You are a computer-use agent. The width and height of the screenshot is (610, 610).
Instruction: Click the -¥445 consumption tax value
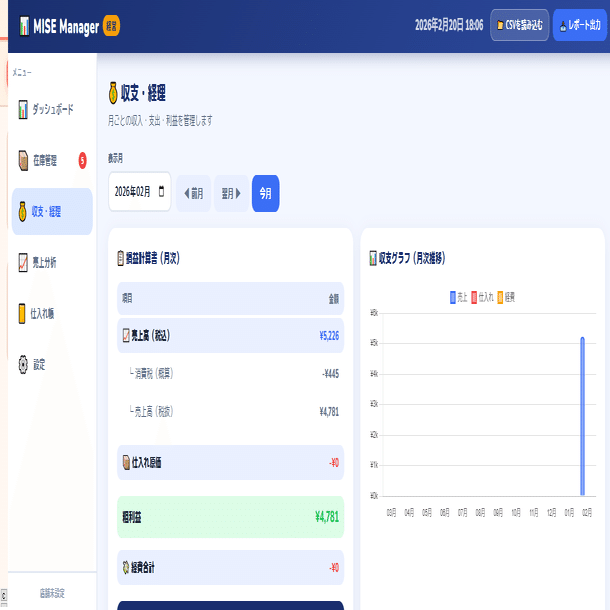[x=331, y=374]
